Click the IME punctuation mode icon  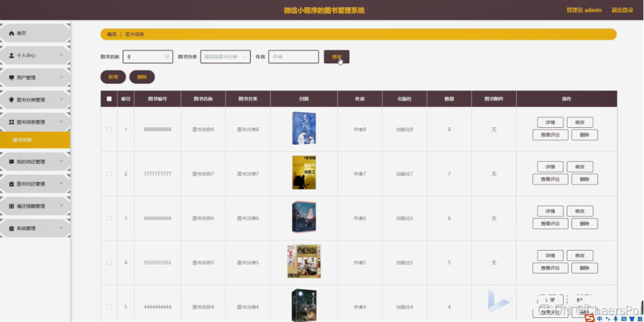point(608,319)
